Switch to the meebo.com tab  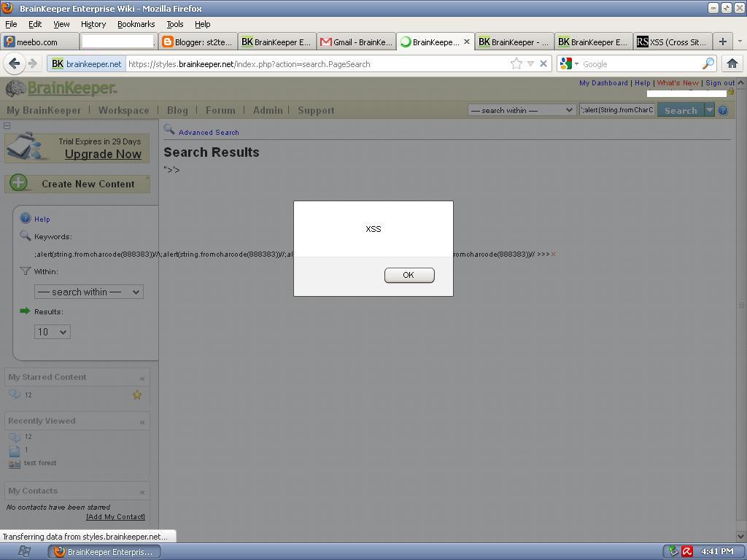(x=39, y=42)
